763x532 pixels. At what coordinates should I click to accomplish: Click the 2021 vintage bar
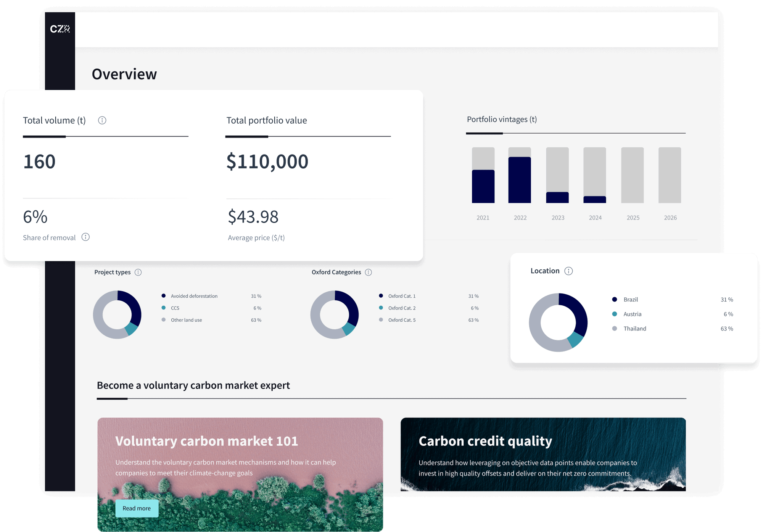(x=483, y=186)
